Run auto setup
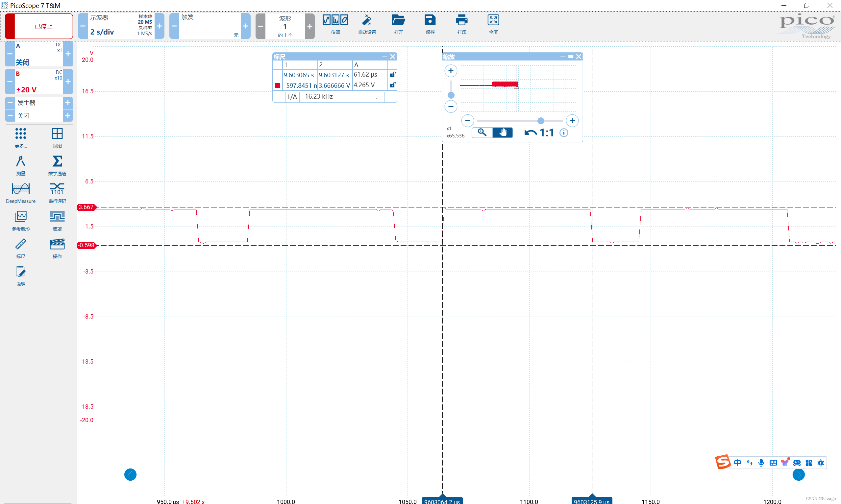This screenshot has height=504, width=841. point(367,24)
